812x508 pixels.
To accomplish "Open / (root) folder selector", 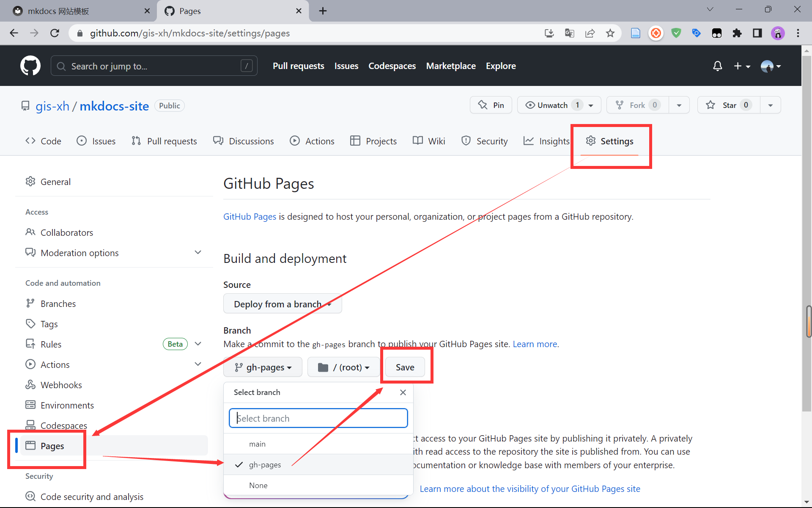I will click(343, 367).
